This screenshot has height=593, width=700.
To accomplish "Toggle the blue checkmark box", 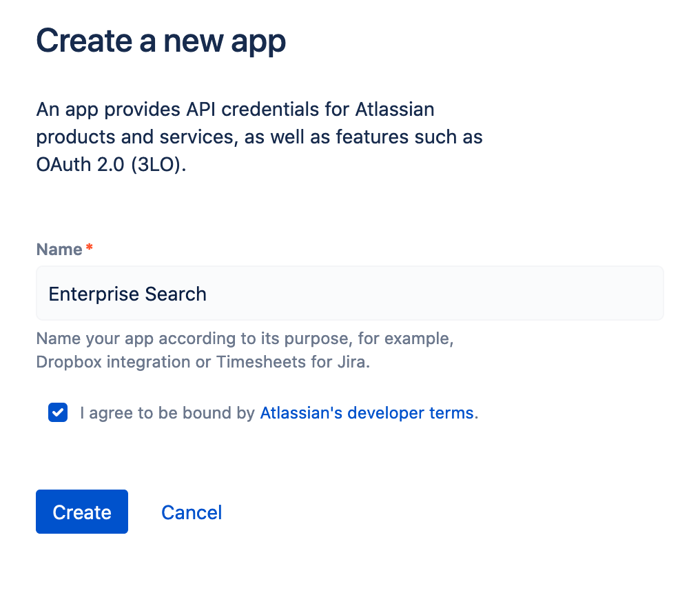I will click(58, 413).
